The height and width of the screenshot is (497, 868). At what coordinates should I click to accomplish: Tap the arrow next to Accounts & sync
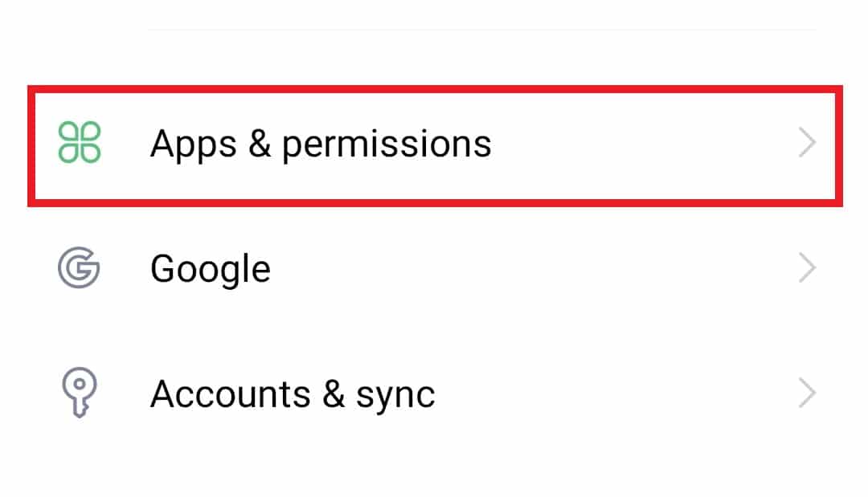point(807,393)
